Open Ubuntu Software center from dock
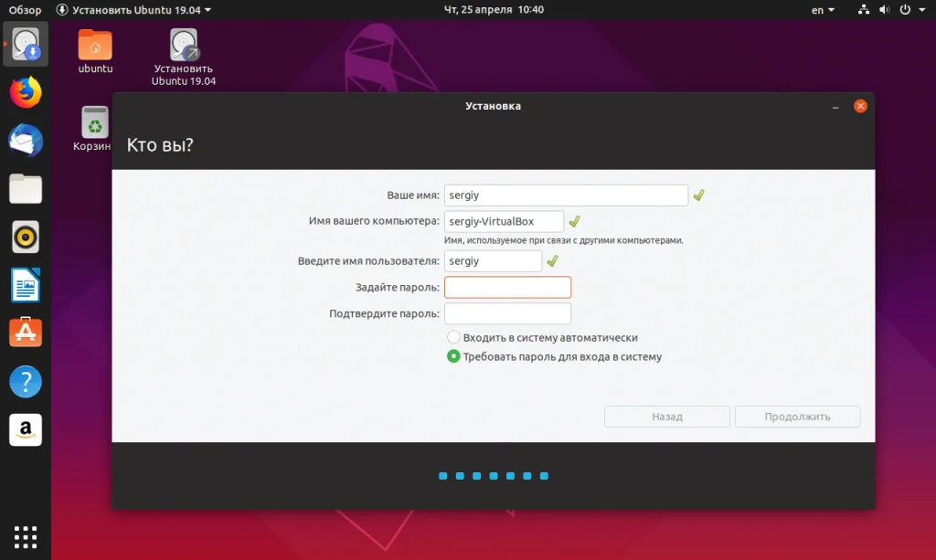This screenshot has height=560, width=936. coord(26,333)
